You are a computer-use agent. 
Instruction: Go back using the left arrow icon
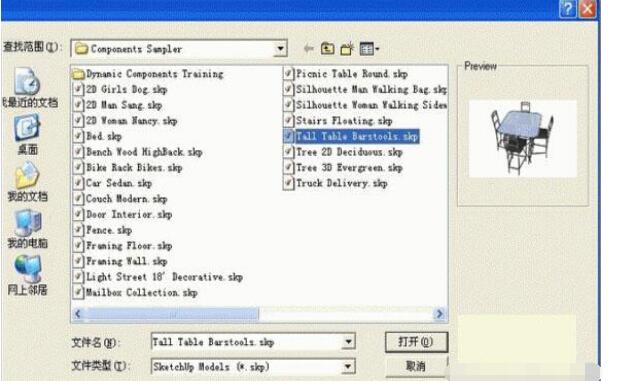click(x=308, y=49)
